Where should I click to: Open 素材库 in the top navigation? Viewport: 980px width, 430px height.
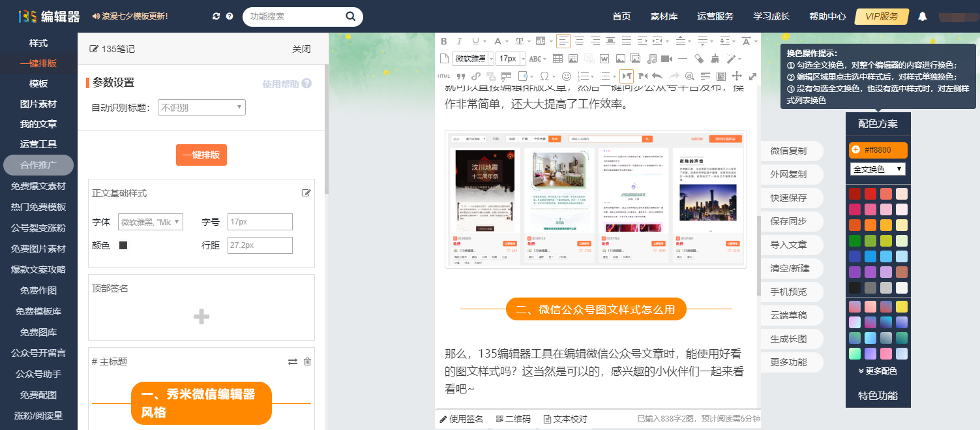664,16
